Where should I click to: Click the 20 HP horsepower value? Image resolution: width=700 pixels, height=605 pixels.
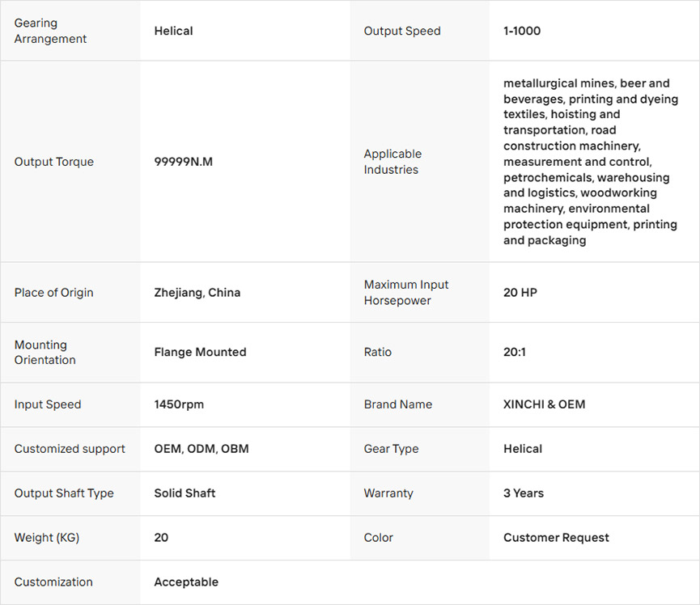pos(520,292)
